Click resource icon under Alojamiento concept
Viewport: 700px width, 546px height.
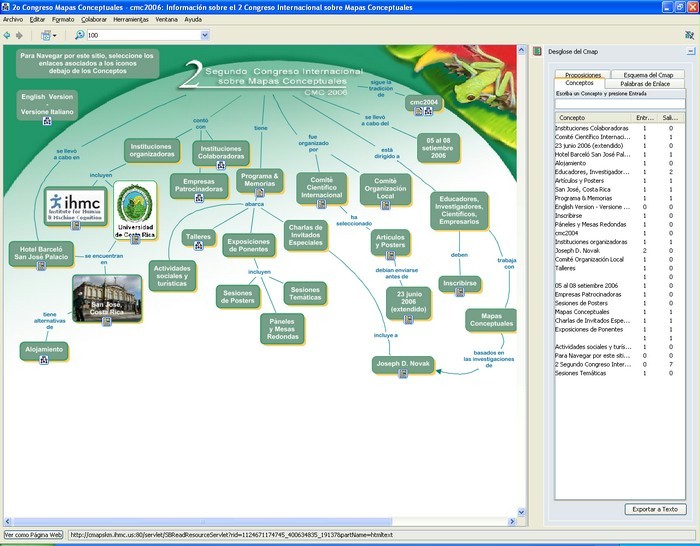tap(44, 360)
